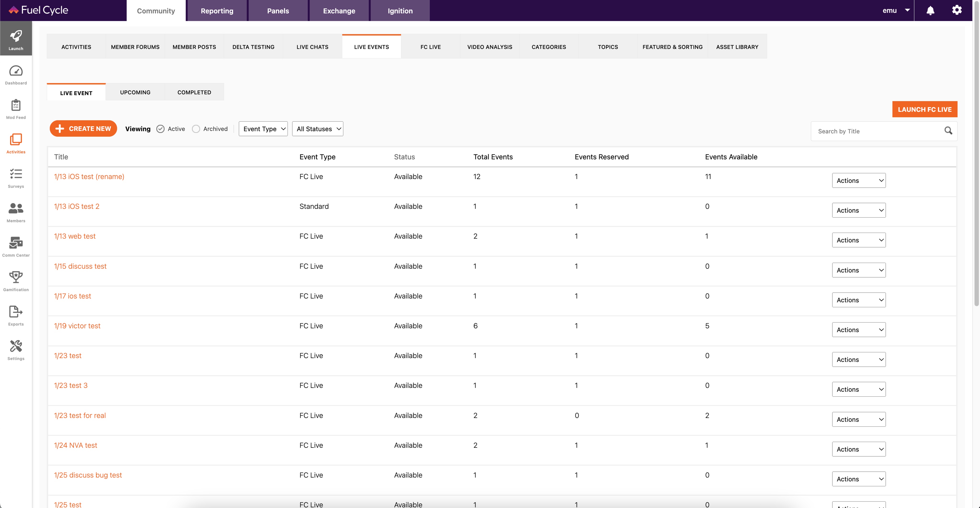Open Actions dropdown for 1/15 discuss test
980x508 pixels.
(x=859, y=270)
